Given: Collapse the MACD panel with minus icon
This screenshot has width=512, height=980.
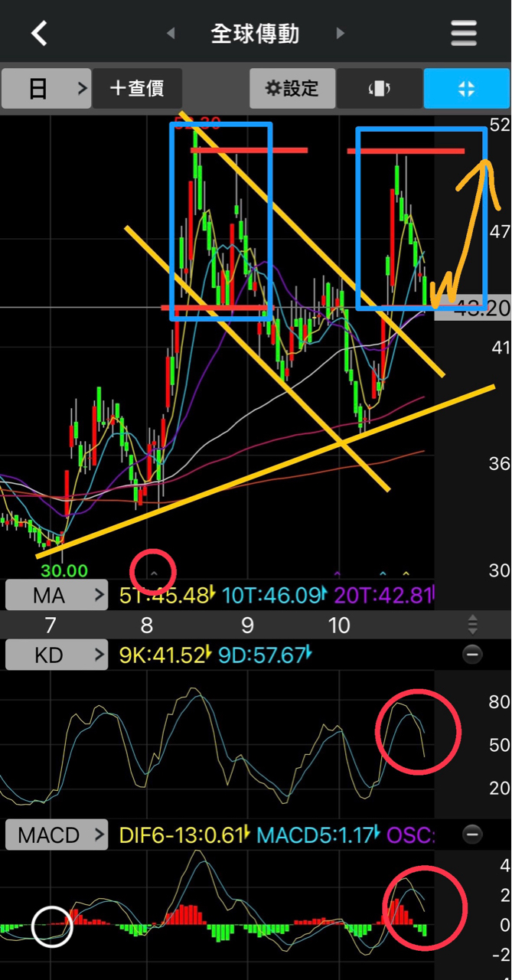Looking at the screenshot, I should pyautogui.click(x=472, y=835).
